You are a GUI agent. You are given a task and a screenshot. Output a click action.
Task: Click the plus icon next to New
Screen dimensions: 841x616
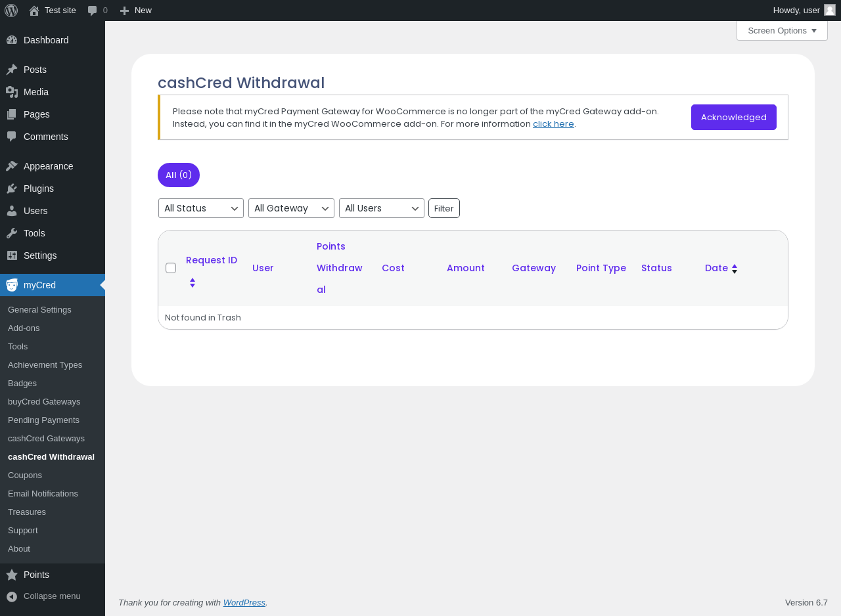[x=124, y=11]
